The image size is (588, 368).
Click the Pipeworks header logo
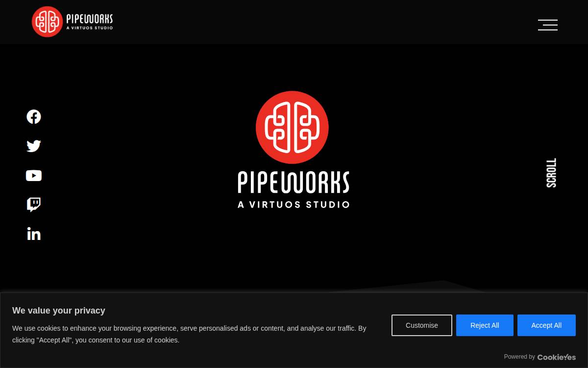(73, 22)
